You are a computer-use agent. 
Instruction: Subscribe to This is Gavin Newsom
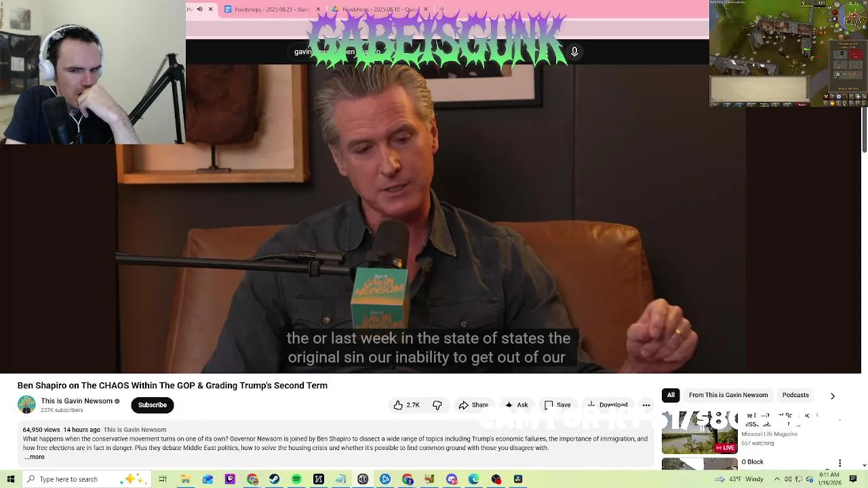[152, 405]
